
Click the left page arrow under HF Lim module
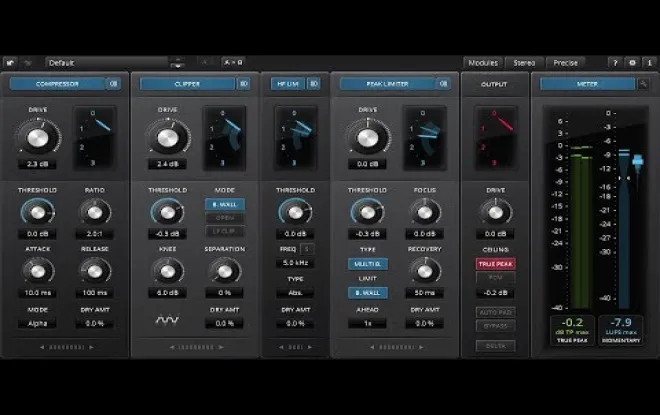[281, 347]
